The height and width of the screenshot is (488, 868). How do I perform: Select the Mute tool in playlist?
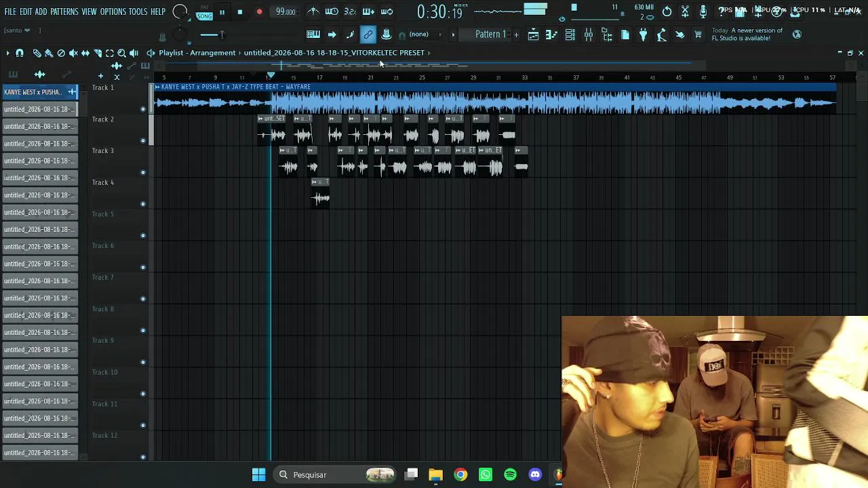tap(73, 53)
